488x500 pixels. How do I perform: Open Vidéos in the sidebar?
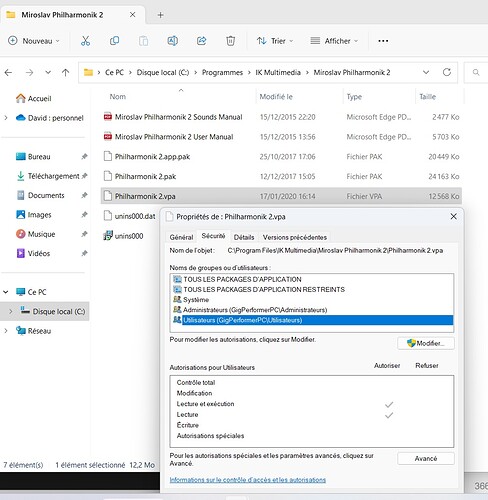click(33, 253)
